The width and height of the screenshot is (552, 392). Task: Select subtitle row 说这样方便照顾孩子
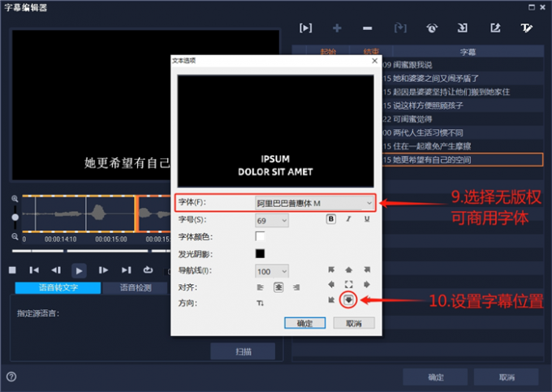463,106
